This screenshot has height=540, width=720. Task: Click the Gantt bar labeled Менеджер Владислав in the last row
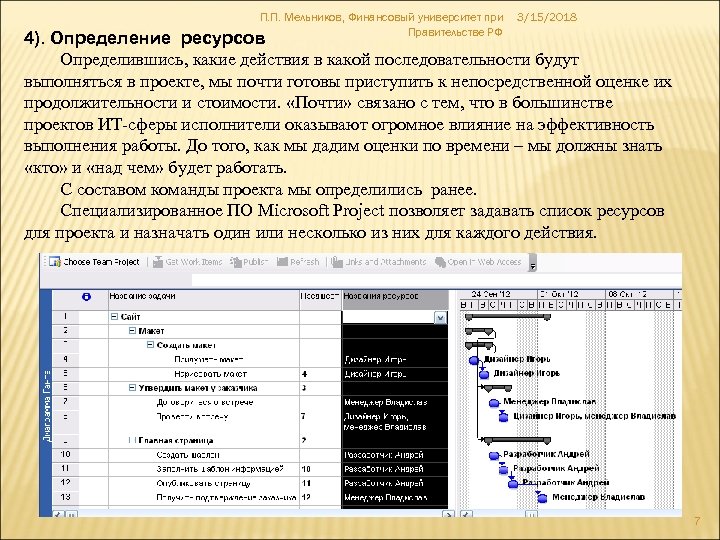tap(542, 498)
